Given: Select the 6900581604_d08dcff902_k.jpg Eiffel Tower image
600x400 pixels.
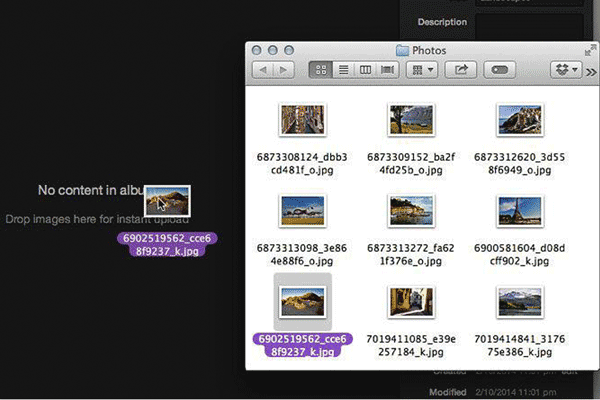Looking at the screenshot, I should coord(518,210).
